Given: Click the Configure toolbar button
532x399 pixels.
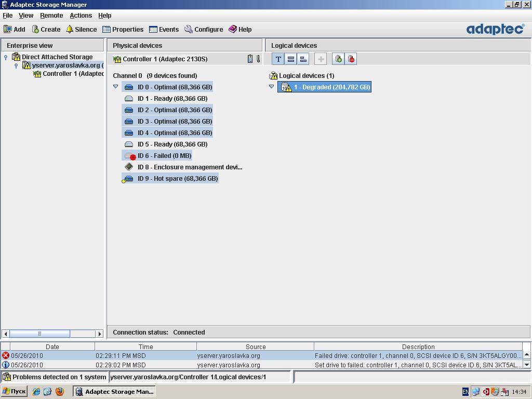Looking at the screenshot, I should [x=204, y=30].
